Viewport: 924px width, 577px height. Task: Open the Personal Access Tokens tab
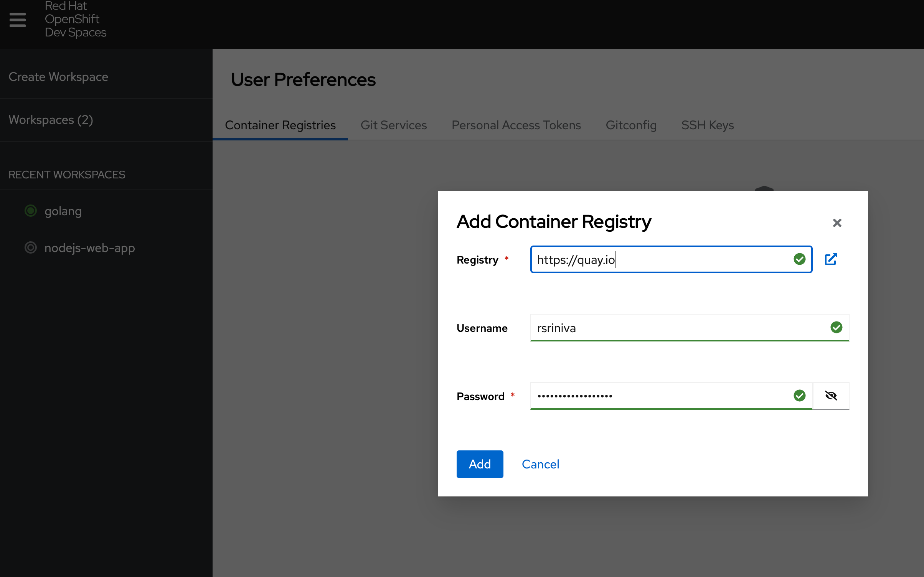[516, 125]
